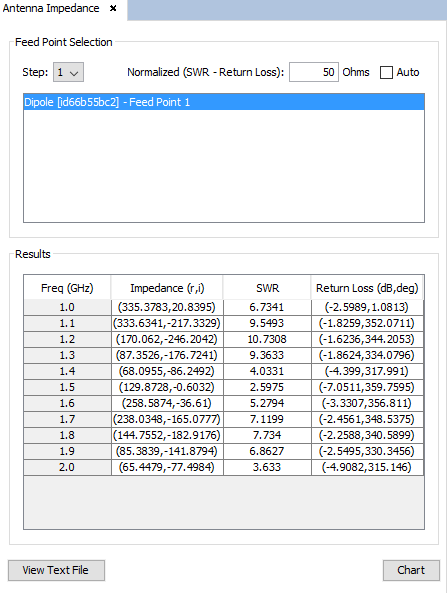Image resolution: width=447 pixels, height=593 pixels.
Task: Close the Antenna Impedance tab
Action: 113,8
